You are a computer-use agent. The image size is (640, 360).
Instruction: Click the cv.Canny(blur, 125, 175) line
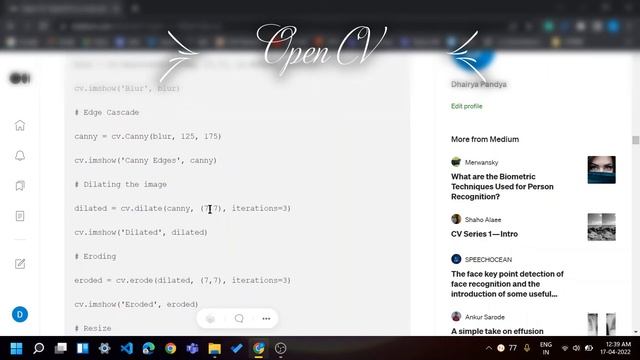point(148,136)
